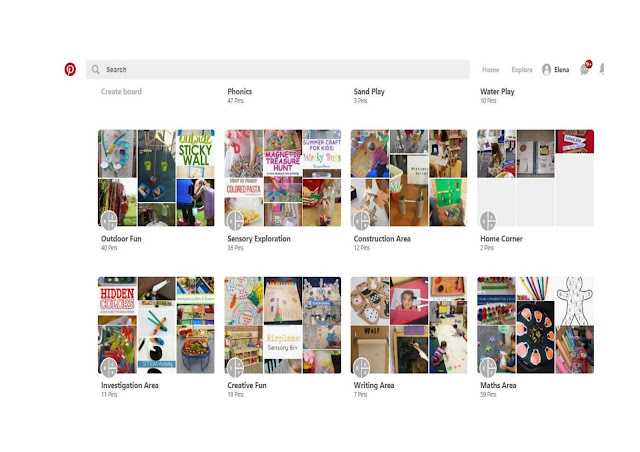Open the Sand Play board title
This screenshot has height=452, width=640.
pyautogui.click(x=369, y=92)
